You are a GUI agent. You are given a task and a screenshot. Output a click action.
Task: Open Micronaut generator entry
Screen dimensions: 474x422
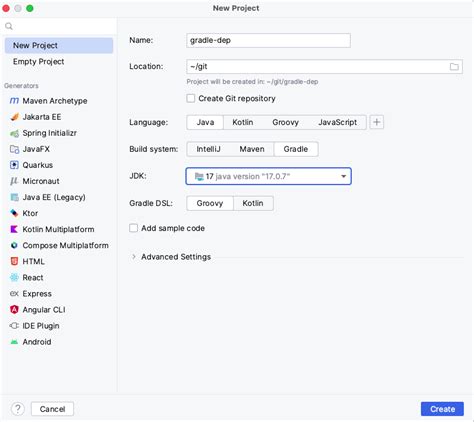click(59, 181)
